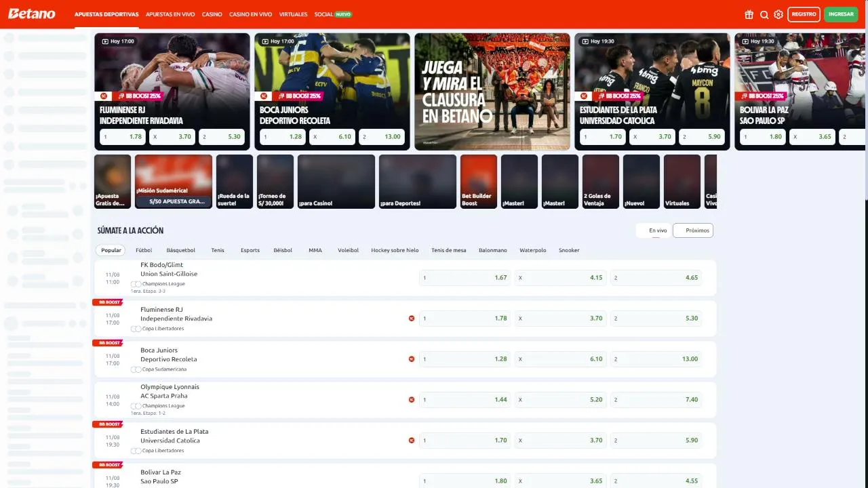This screenshot has width=868, height=488.
Task: Open the Bet Builder Boost promo tile
Action: [x=479, y=182]
